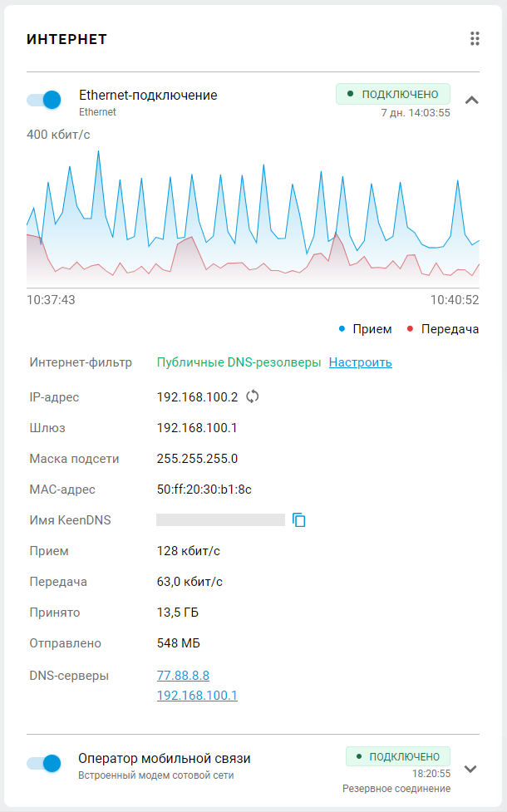This screenshot has width=507, height=812.
Task: Select the Ethernet-подключение connection title
Action: (148, 96)
